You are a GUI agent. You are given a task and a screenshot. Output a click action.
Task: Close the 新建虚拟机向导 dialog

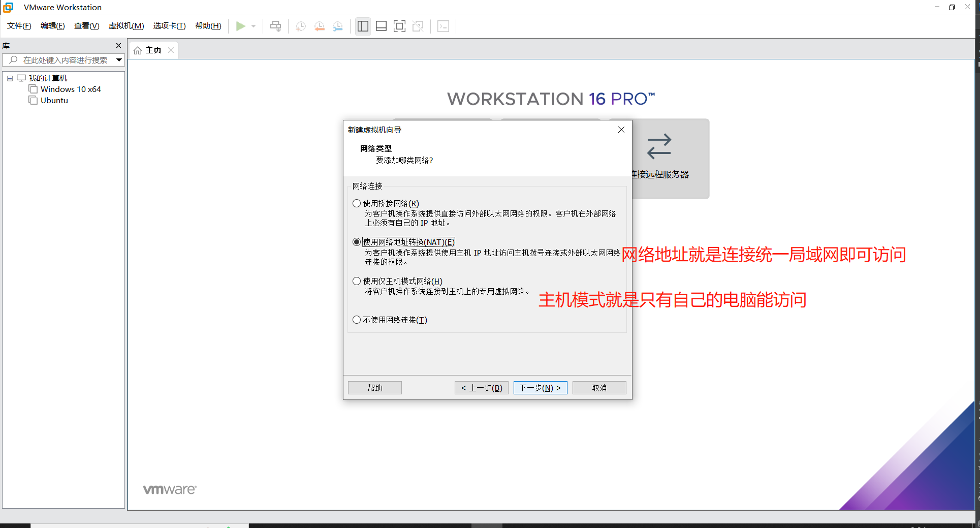tap(621, 130)
